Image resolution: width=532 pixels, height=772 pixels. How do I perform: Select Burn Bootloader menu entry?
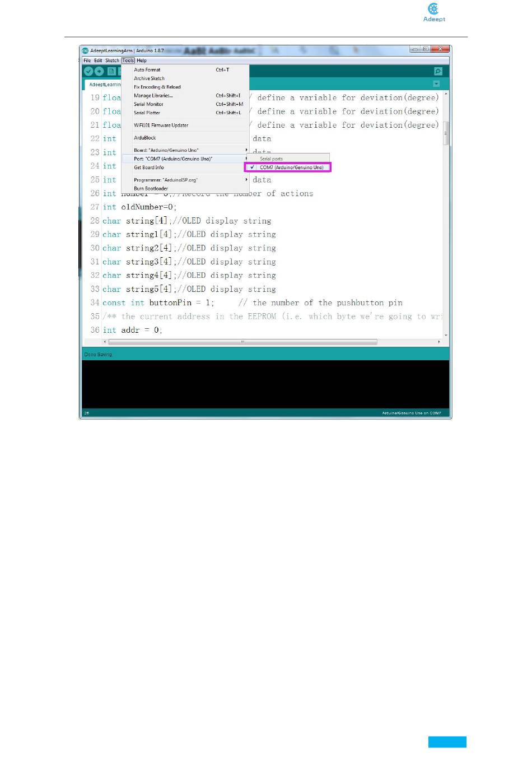[185, 188]
